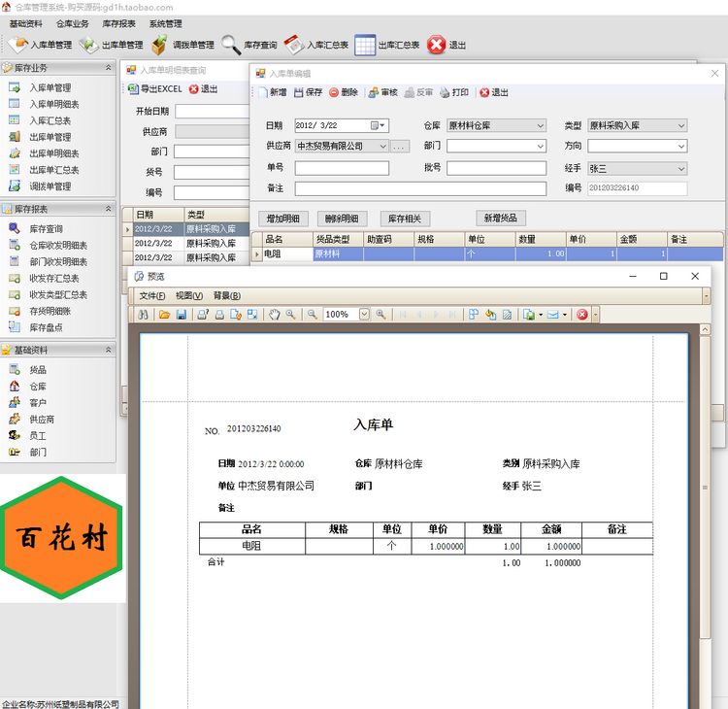Click the 保存 save icon in 入库单编辑
The height and width of the screenshot is (709, 728).
[x=308, y=92]
